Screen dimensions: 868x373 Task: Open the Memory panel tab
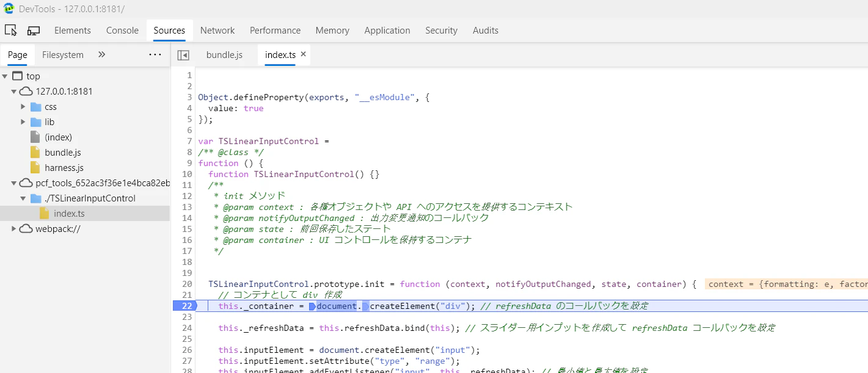332,31
